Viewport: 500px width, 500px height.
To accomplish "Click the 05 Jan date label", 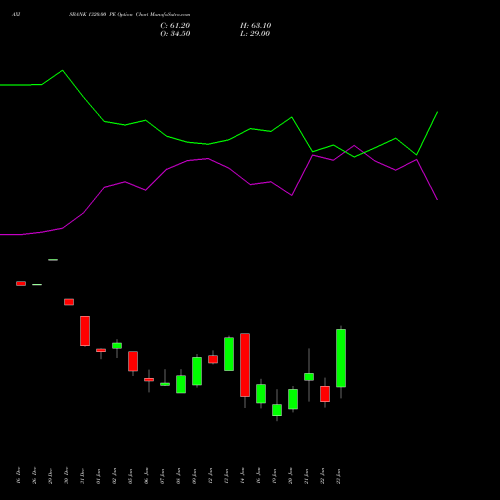I will pyautogui.click(x=130, y=476).
